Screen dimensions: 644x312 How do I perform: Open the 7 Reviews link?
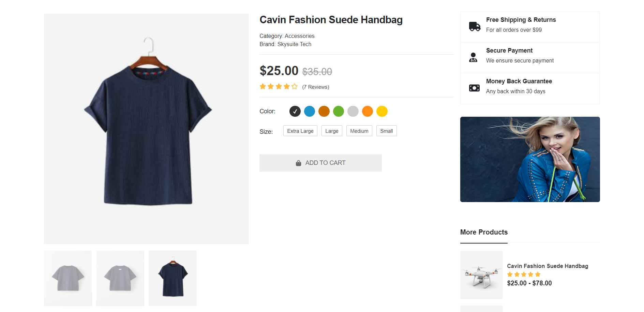[x=315, y=87]
